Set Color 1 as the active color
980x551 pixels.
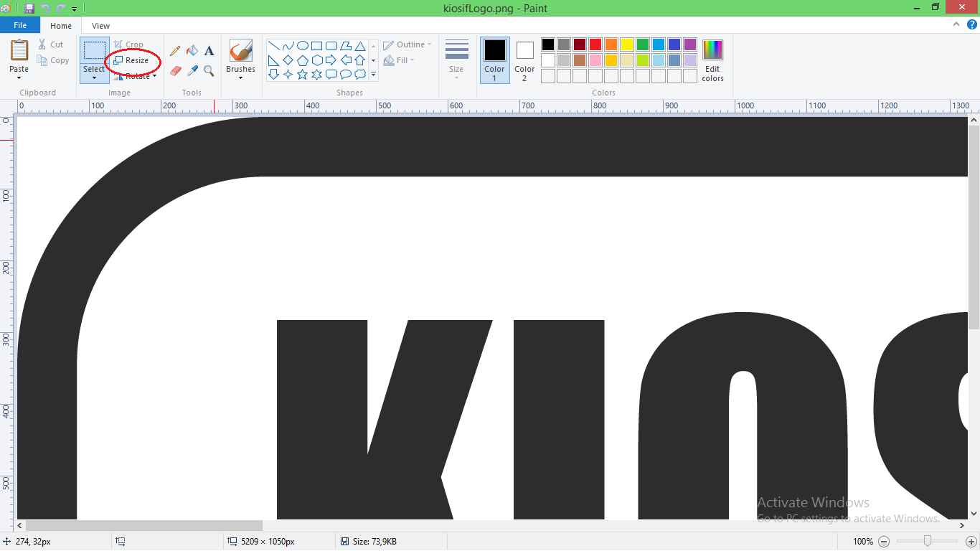(x=494, y=60)
